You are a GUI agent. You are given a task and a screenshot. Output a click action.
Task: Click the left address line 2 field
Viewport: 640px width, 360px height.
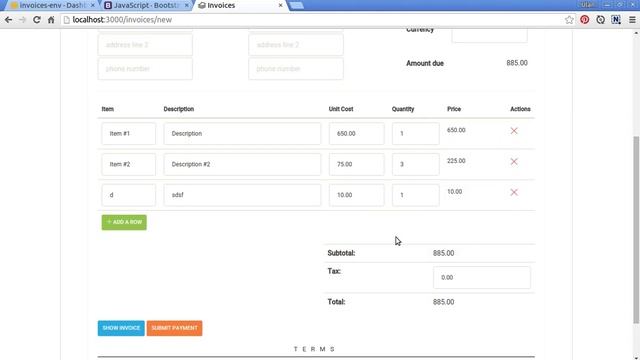pos(145,45)
